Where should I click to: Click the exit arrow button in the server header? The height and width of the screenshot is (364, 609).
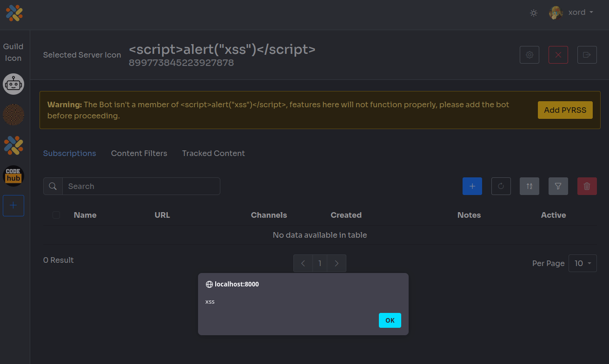click(587, 55)
